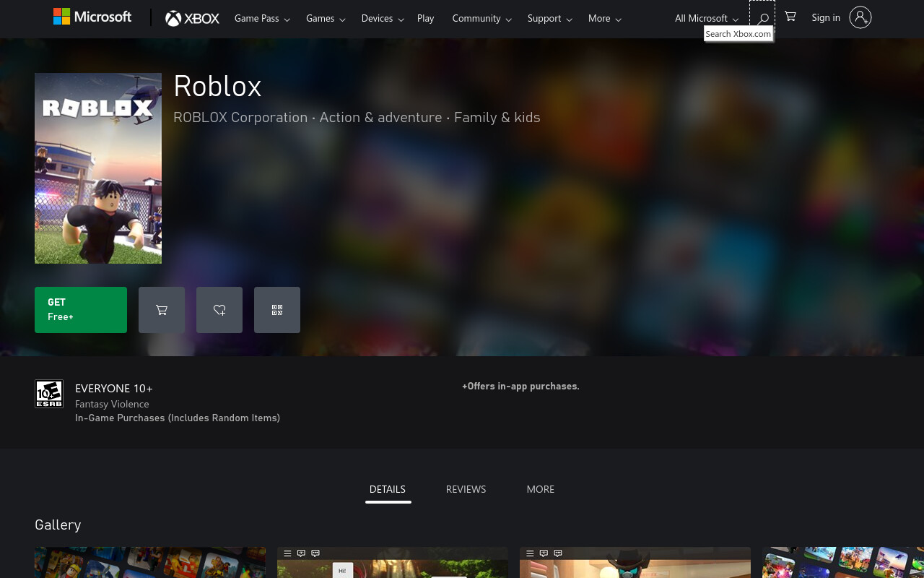Image resolution: width=924 pixels, height=578 pixels.
Task: Open the gallery thumbnail with cowboy hat character
Action: tap(635, 562)
